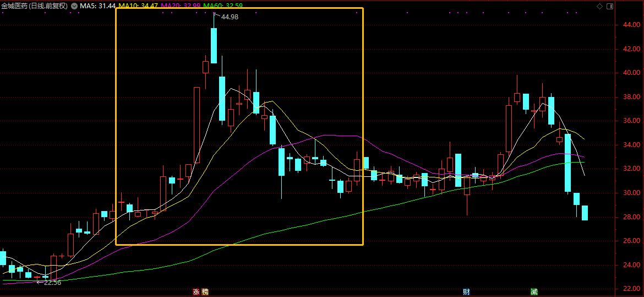Click the last cyan candlestick on right
The height and width of the screenshot is (297, 644).
pos(585,213)
